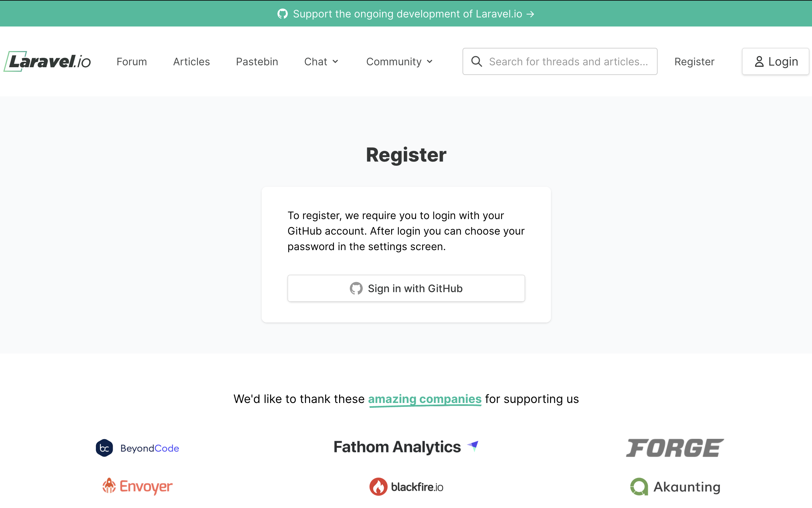Click the Register link in the header
The width and height of the screenshot is (812, 508).
pos(694,61)
